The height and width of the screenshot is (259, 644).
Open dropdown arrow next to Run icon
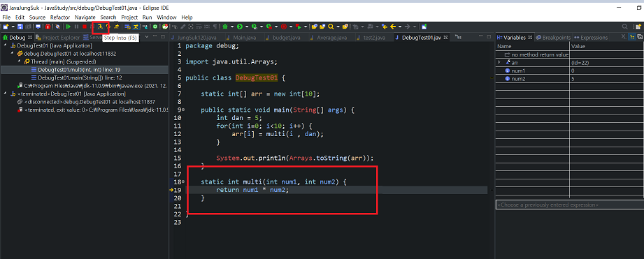246,27
